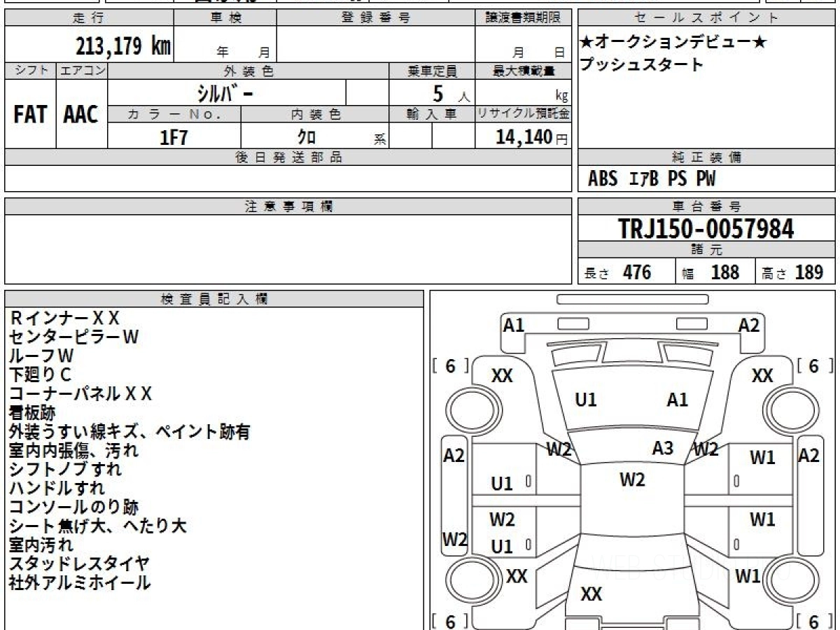840x630 pixels.
Task: Select the exterior color シルバー
Action: [x=225, y=92]
